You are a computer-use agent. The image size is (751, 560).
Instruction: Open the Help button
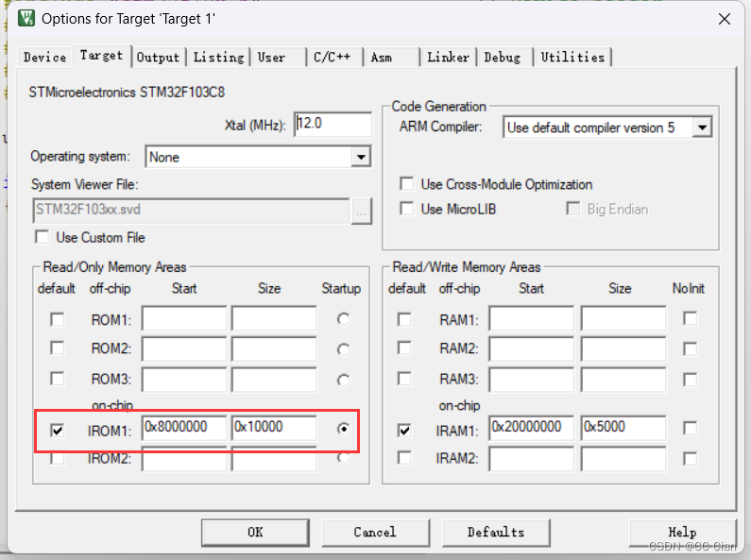point(682,533)
